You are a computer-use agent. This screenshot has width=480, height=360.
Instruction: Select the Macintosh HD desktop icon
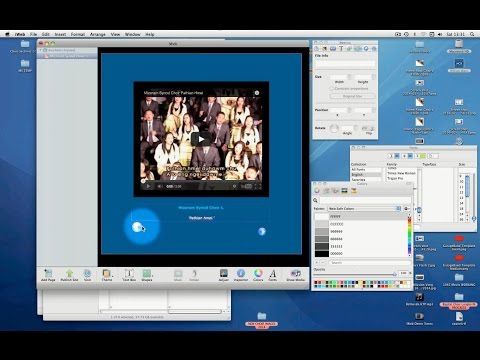pos(459,46)
